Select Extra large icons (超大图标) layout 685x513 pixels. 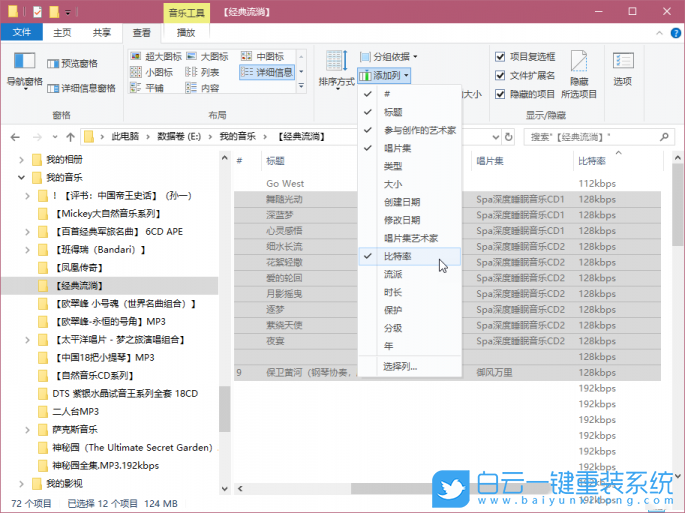[156, 56]
